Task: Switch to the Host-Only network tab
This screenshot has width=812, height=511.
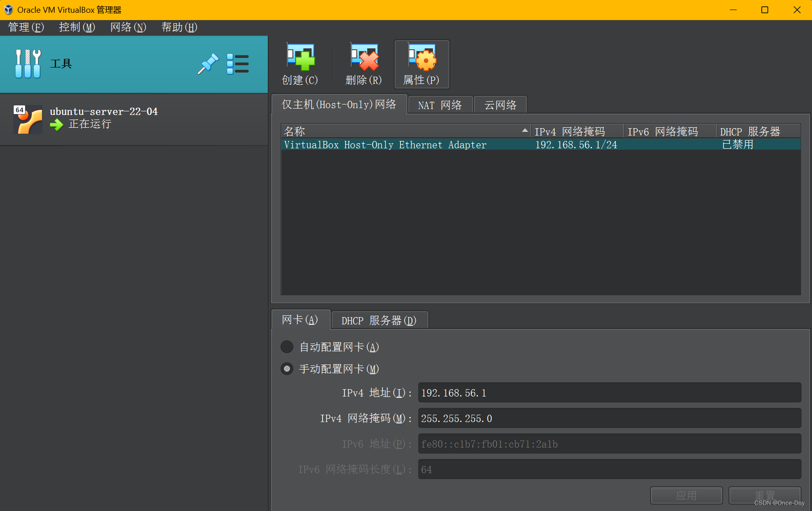Action: (x=339, y=104)
